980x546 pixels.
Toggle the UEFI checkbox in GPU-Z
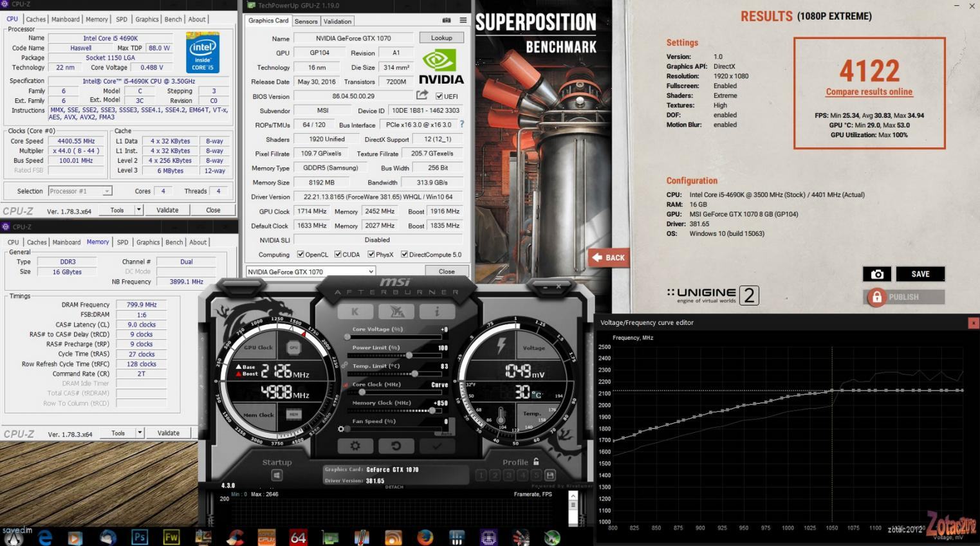(439, 96)
